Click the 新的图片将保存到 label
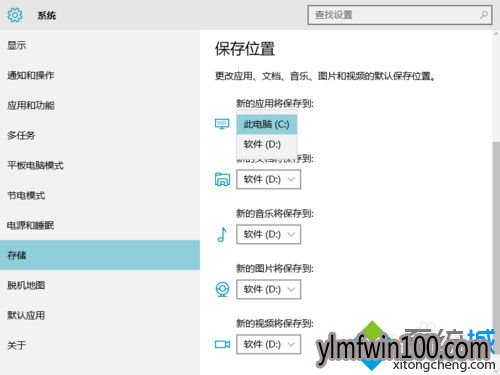 point(275,268)
